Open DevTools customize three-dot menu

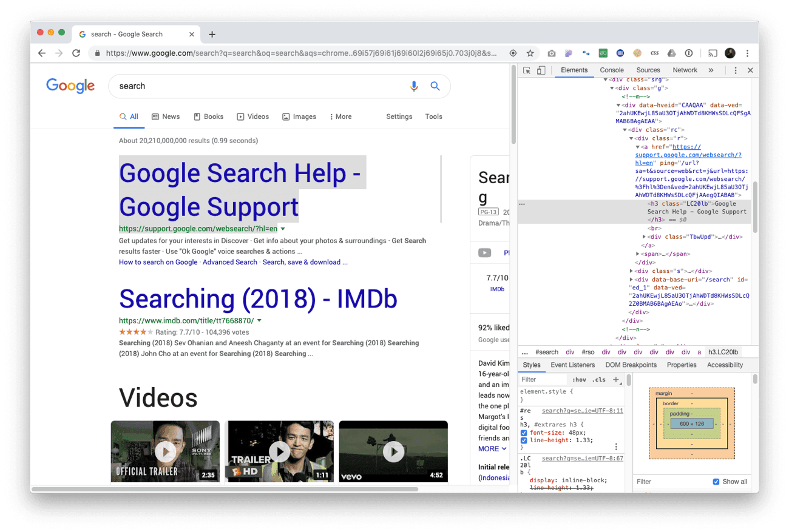[736, 70]
